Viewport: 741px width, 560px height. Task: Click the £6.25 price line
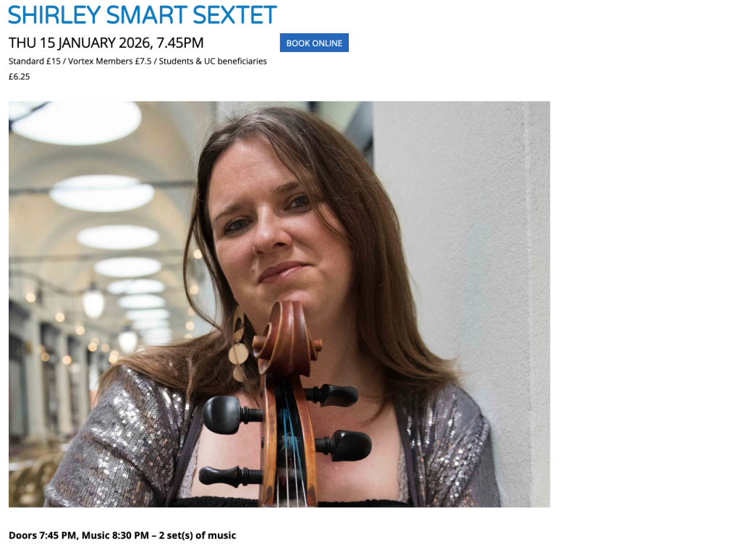click(x=20, y=77)
